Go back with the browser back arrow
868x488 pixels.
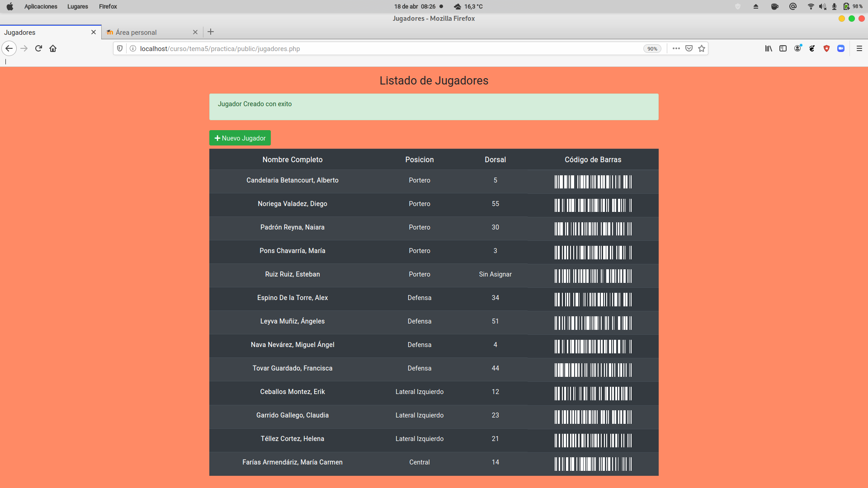tap(9, 48)
